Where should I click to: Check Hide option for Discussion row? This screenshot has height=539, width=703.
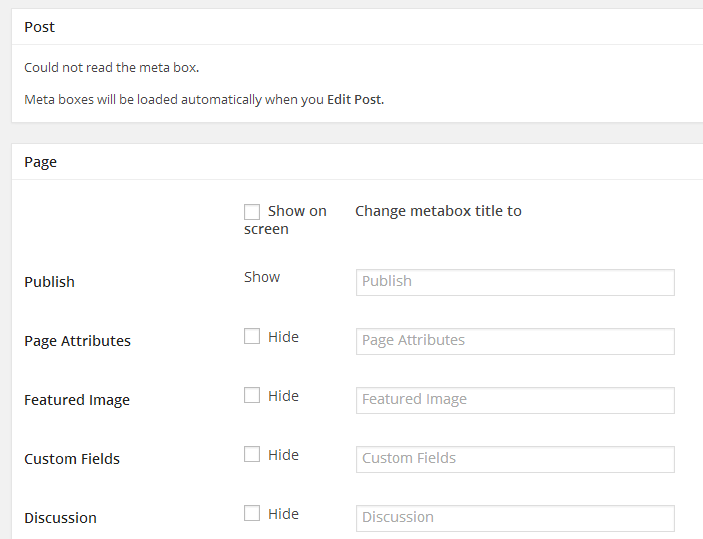click(x=252, y=514)
